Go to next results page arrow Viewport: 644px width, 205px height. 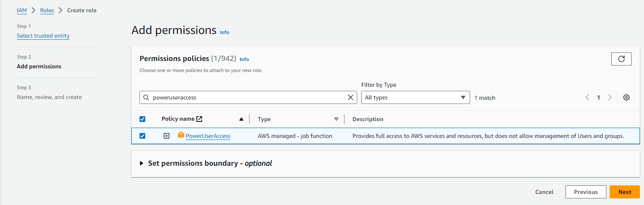click(x=610, y=97)
